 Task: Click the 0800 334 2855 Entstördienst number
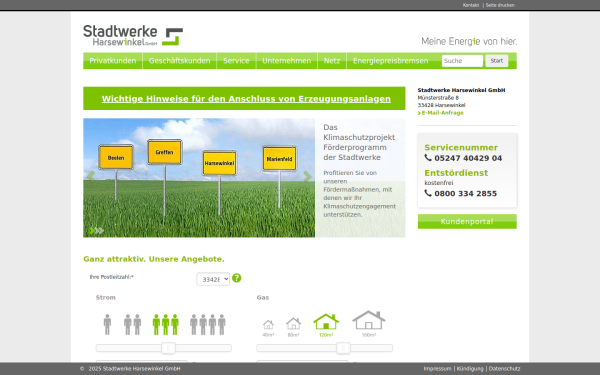coord(466,194)
